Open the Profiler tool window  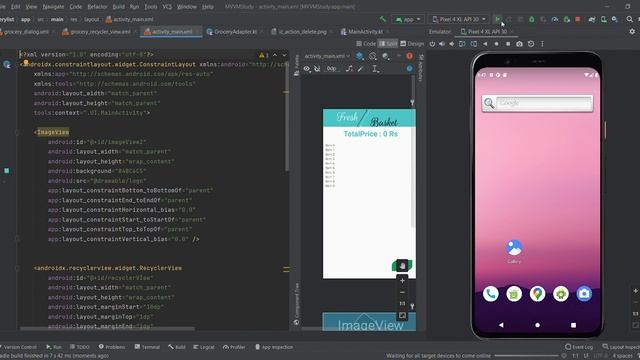coord(234,347)
